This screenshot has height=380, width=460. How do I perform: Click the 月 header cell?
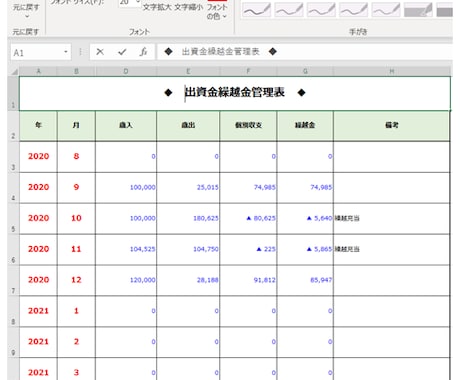tap(76, 125)
